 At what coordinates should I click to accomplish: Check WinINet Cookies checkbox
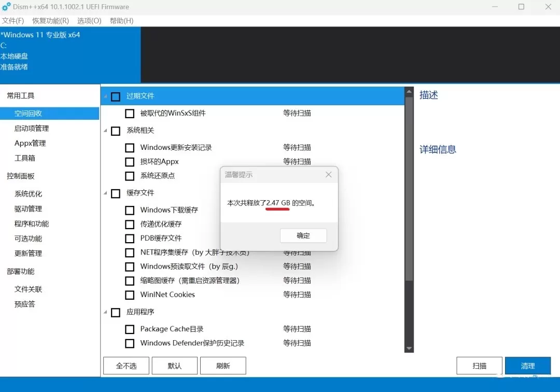click(x=130, y=295)
